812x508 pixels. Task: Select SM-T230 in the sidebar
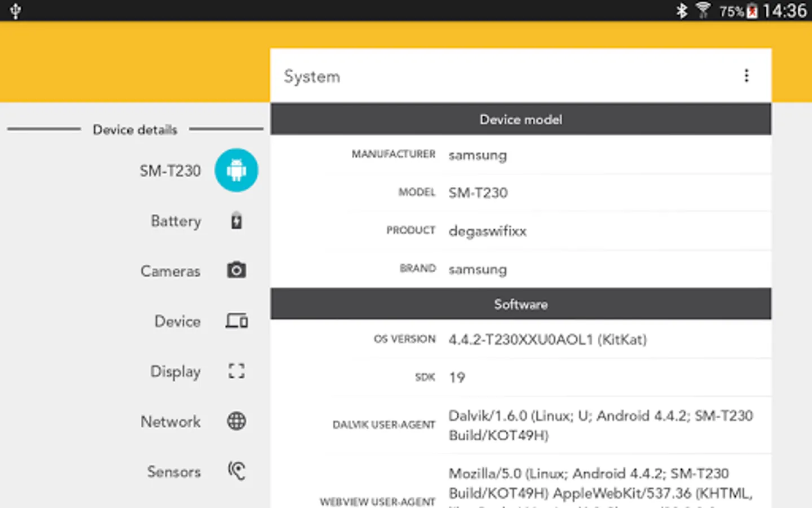pos(170,170)
